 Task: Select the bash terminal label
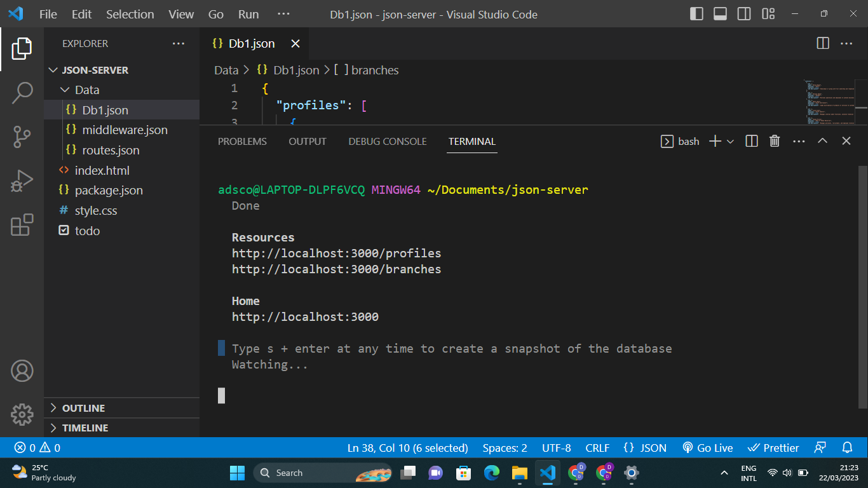(x=681, y=141)
